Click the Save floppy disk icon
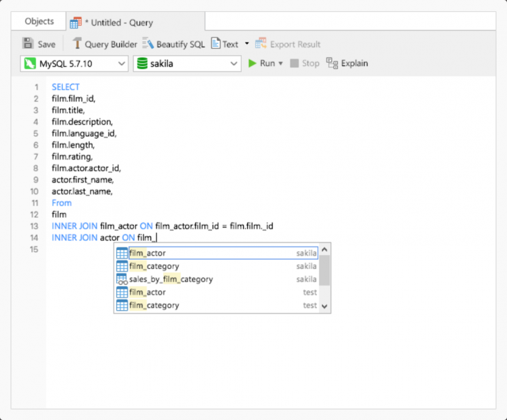Viewport: 507px width, 420px height. (x=28, y=44)
